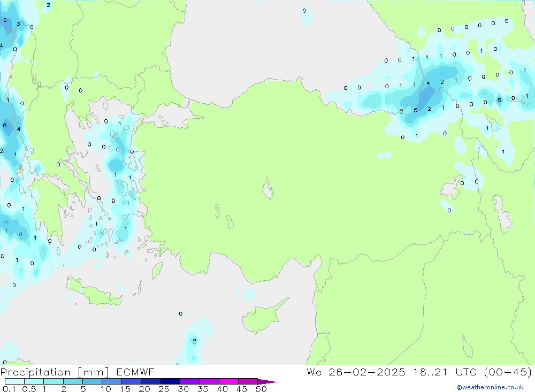Click the date 'We 26-02-2025' text
535x392 pixels.
(x=356, y=372)
